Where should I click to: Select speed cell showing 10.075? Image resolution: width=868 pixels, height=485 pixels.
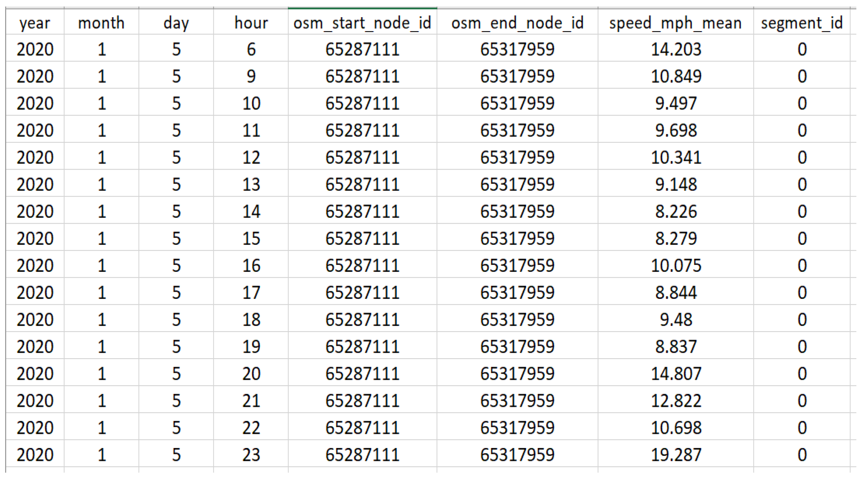[676, 266]
